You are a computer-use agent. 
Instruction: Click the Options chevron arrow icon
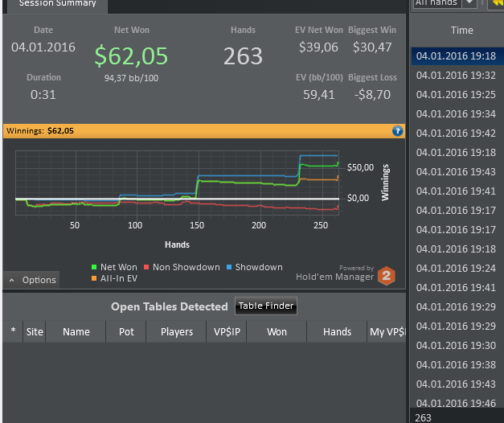click(12, 280)
